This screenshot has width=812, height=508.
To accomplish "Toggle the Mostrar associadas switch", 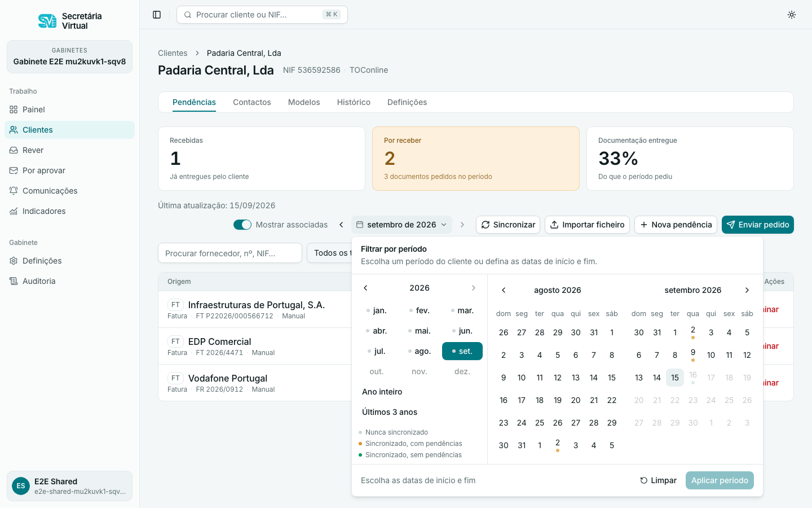I will coord(242,225).
